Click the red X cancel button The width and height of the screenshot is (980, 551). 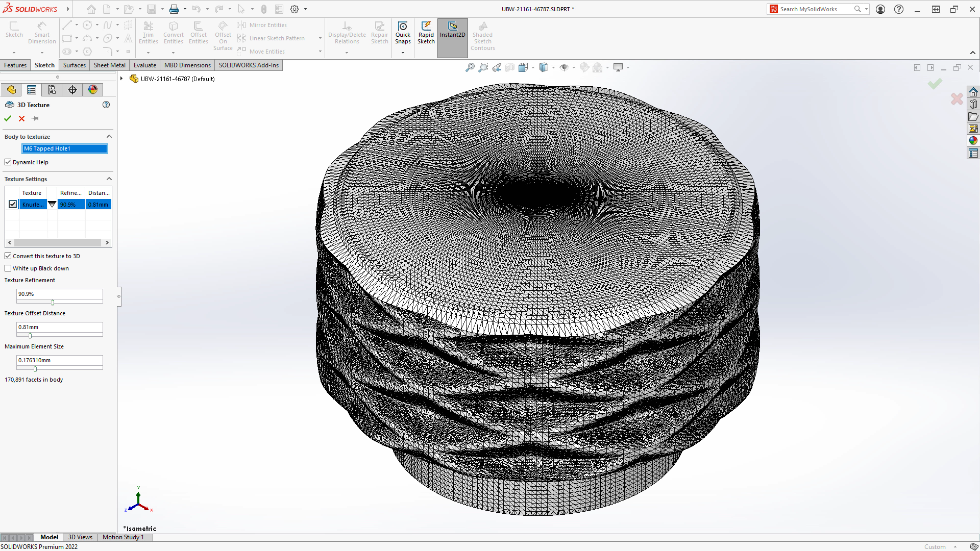pos(22,118)
